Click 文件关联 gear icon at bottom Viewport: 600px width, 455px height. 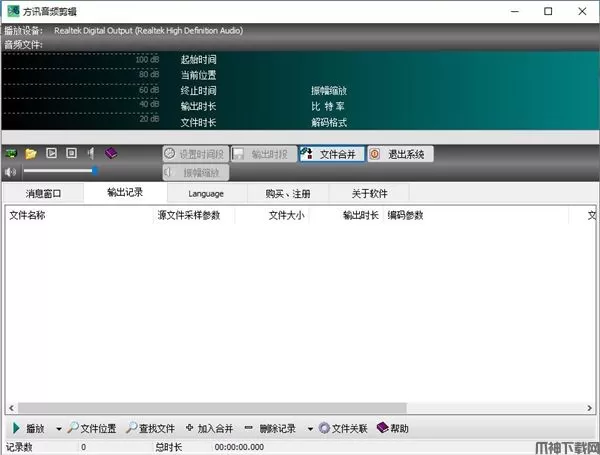tap(344, 429)
